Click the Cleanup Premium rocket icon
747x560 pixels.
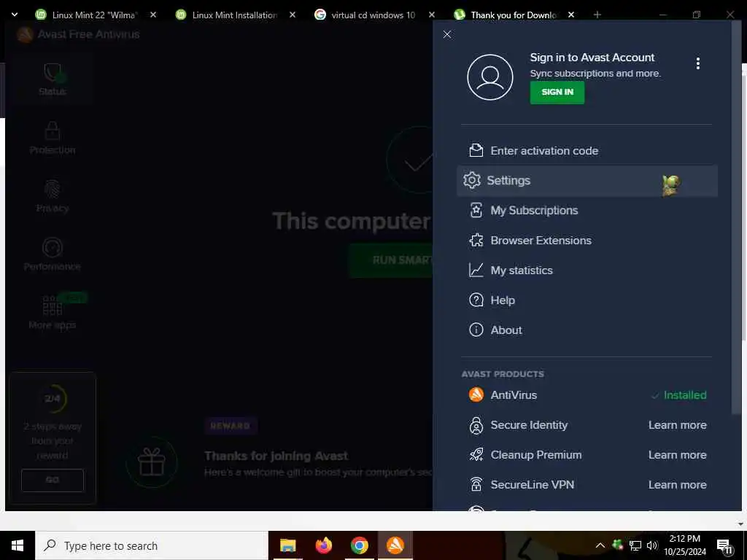[x=476, y=455]
